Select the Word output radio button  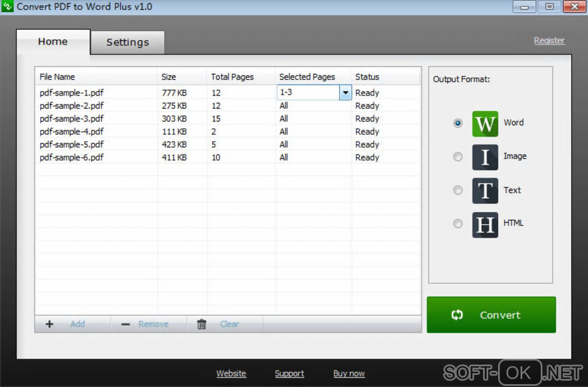[x=458, y=123]
